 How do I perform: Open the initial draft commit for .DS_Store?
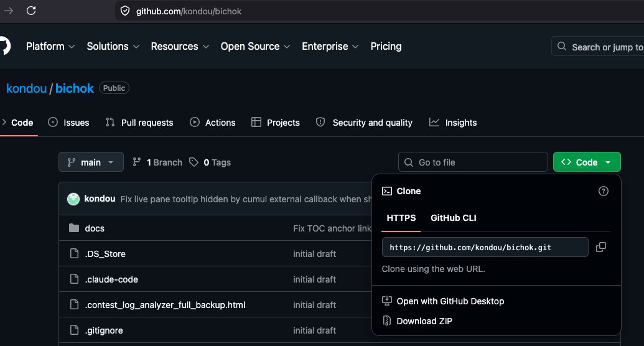[x=315, y=254]
